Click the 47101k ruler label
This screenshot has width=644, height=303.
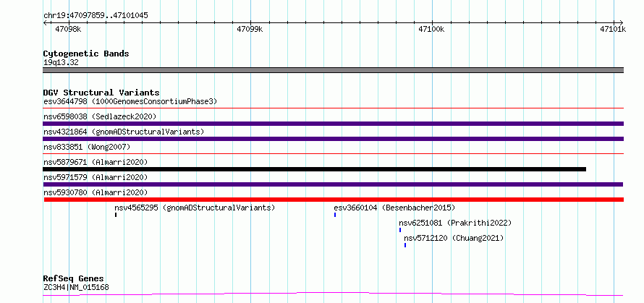click(x=613, y=29)
